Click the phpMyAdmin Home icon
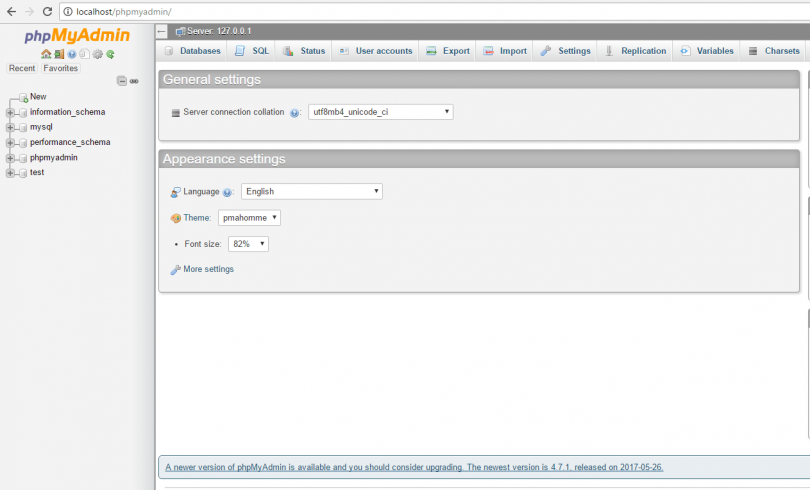Screen dimensions: 810x490 click(x=46, y=54)
